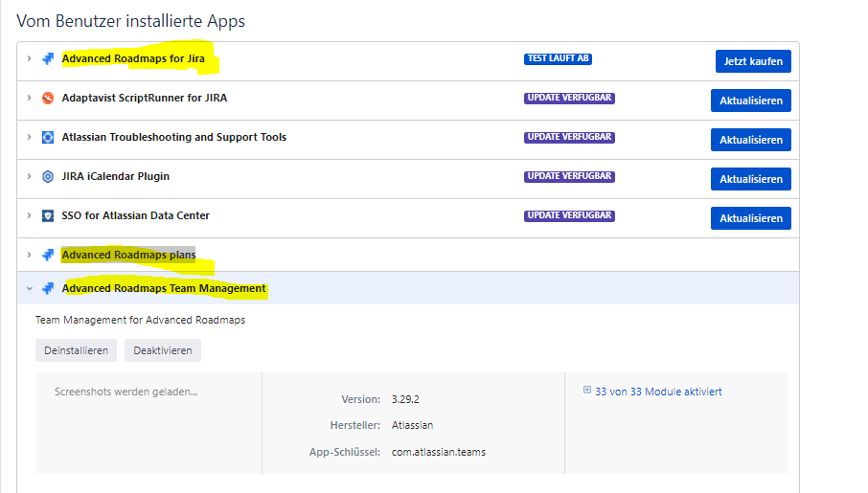Expand the Advanced Roadmaps plans row
The height and width of the screenshot is (493, 868).
click(30, 255)
